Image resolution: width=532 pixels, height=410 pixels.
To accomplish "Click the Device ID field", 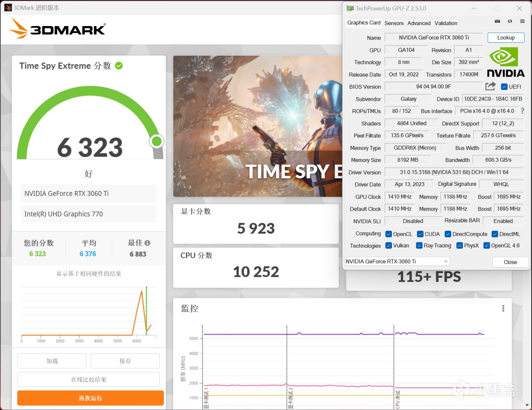I will (493, 99).
